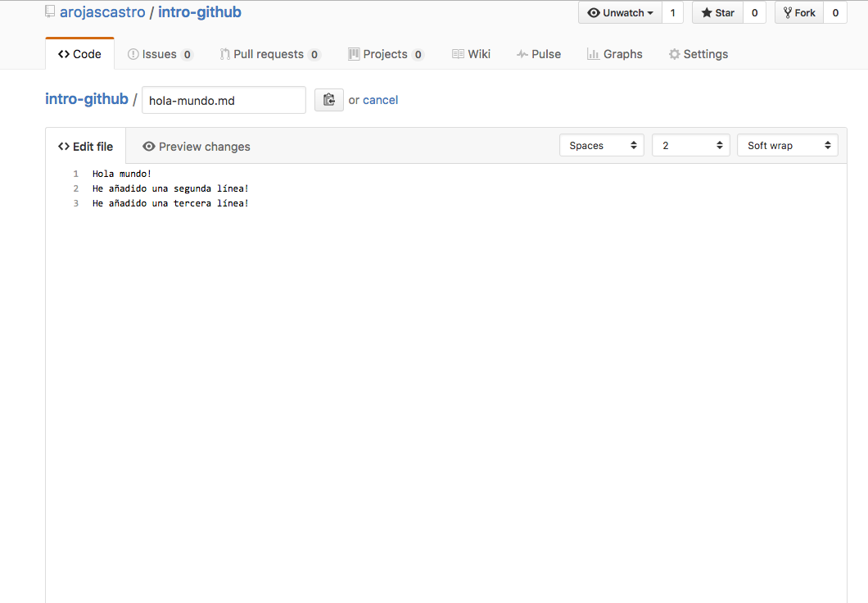
Task: Open the Projects tab
Action: pyautogui.click(x=385, y=54)
